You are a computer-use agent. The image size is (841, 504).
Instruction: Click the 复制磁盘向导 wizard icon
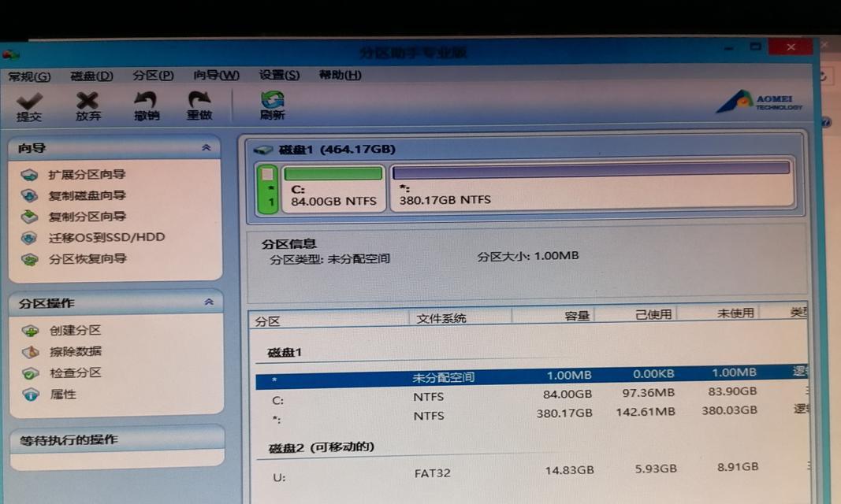pyautogui.click(x=29, y=195)
